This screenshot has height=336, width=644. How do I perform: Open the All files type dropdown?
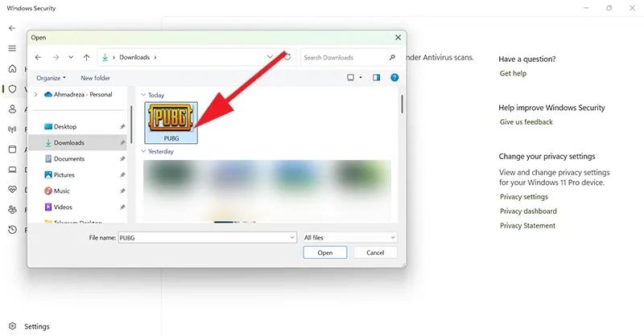pyautogui.click(x=349, y=238)
